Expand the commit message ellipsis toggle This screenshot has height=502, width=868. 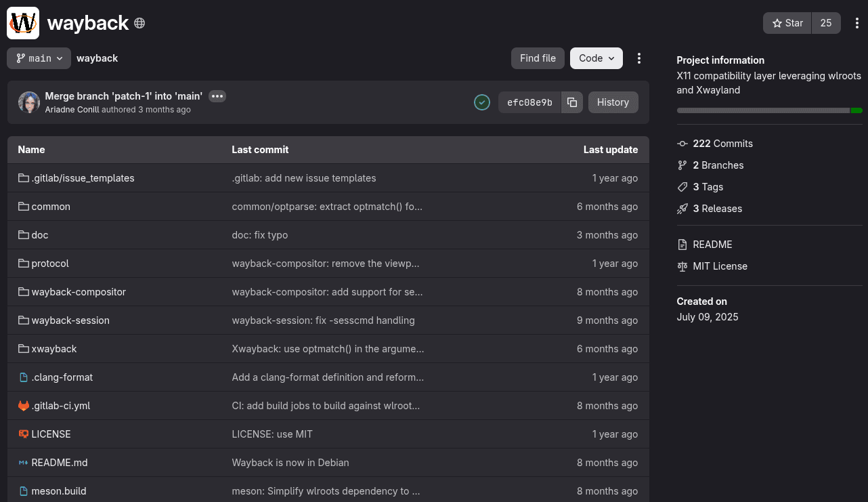(x=217, y=96)
